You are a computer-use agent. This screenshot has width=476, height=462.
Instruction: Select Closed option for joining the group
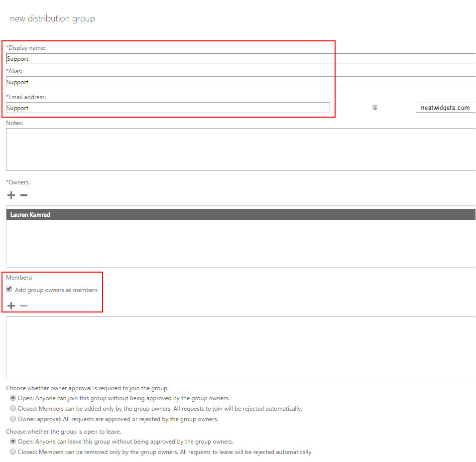click(13, 408)
